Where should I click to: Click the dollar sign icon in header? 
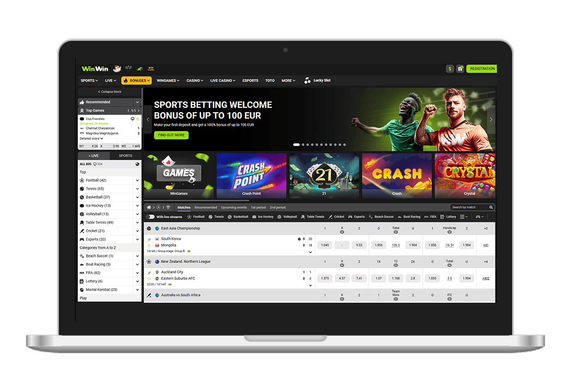point(449,69)
